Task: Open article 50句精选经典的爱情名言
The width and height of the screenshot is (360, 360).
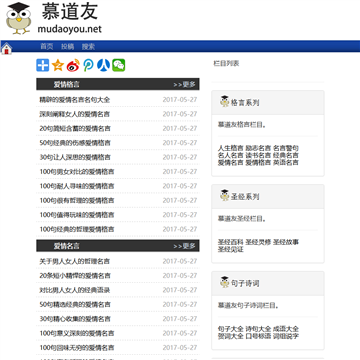Action: point(75,304)
